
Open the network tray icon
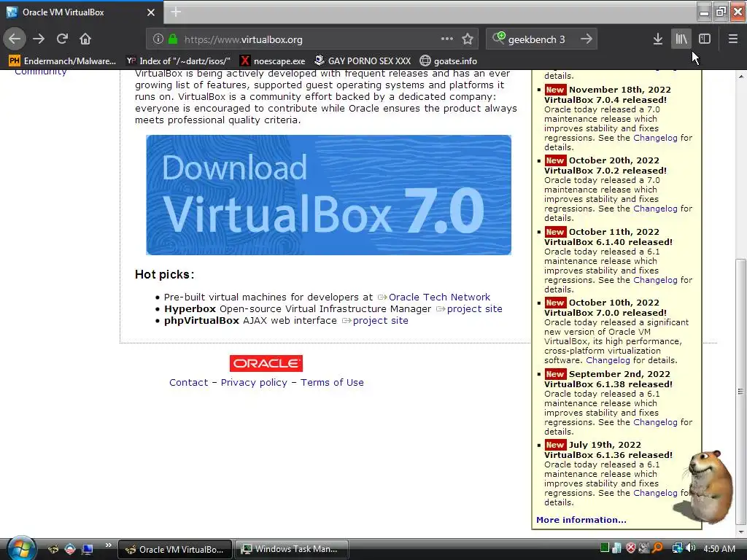pos(677,548)
